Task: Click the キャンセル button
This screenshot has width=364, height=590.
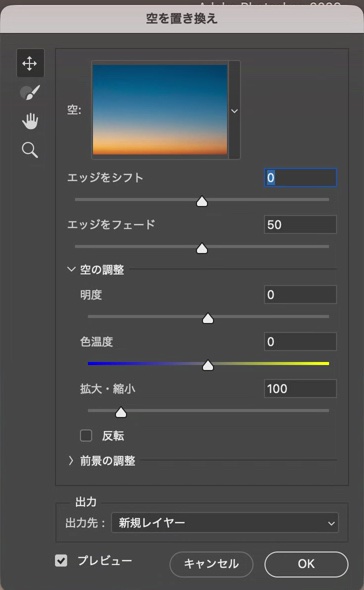Action: [211, 564]
